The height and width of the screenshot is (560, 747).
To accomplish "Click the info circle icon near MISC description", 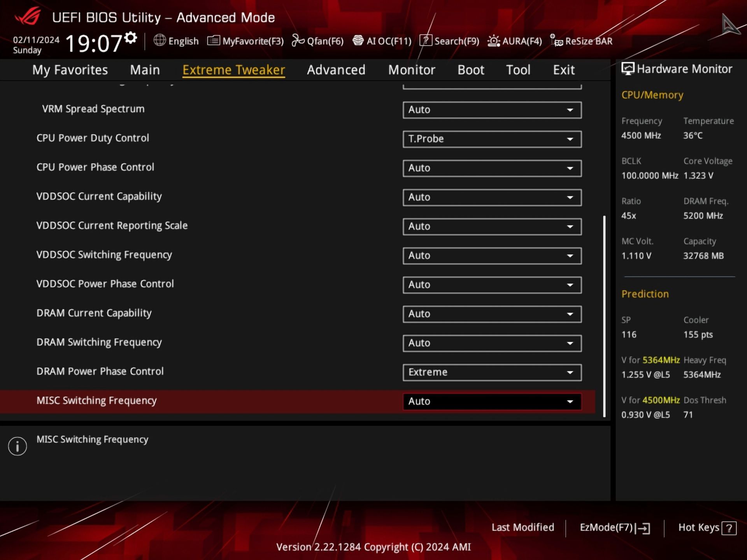I will click(17, 446).
